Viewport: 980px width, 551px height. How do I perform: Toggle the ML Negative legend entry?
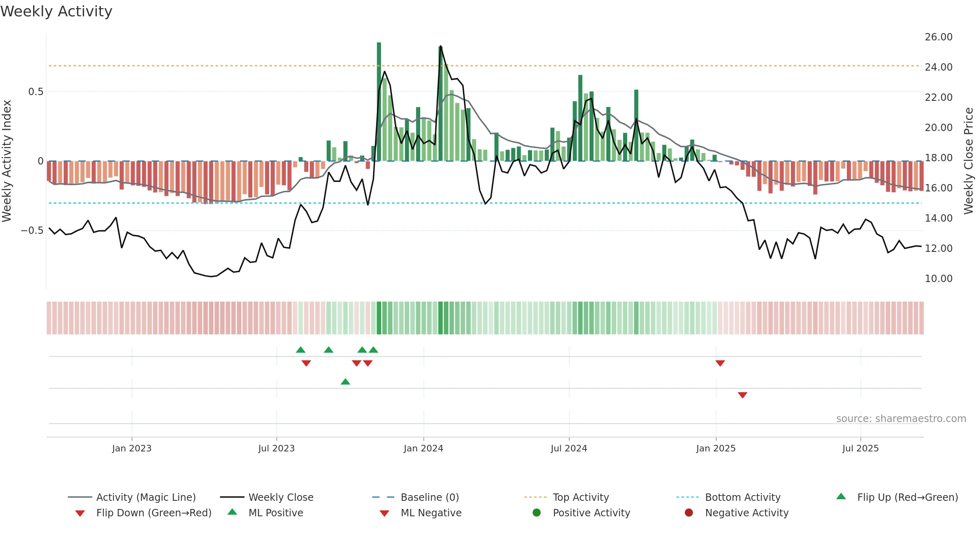click(x=421, y=513)
